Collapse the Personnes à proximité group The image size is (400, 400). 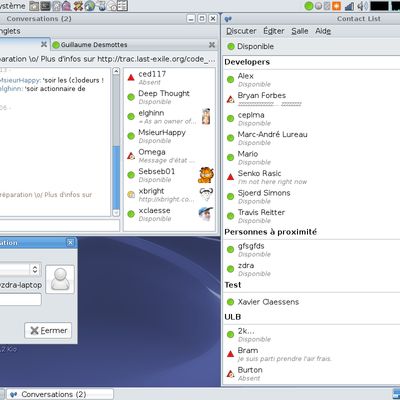coord(270,232)
